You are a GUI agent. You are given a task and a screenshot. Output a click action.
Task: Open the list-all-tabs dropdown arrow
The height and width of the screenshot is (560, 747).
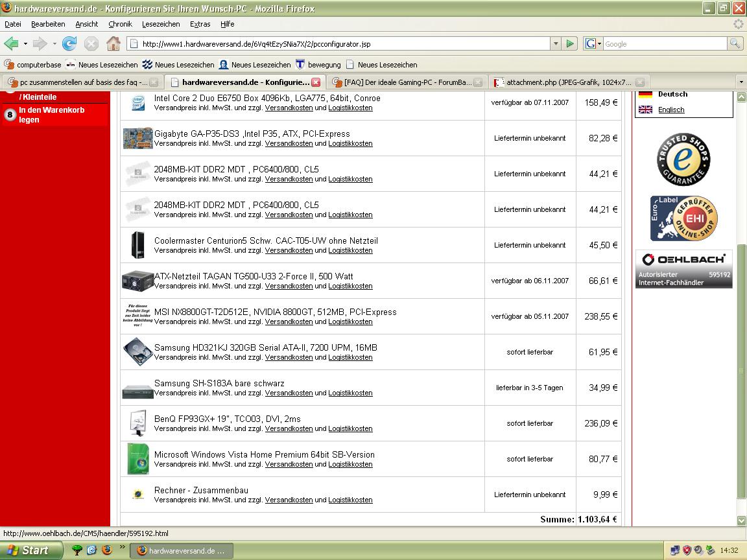(741, 82)
